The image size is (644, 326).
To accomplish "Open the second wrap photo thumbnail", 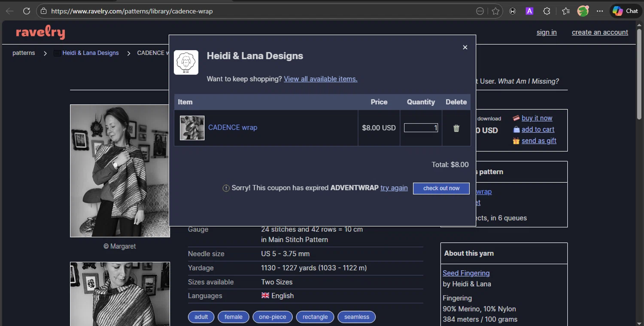I will [x=120, y=294].
